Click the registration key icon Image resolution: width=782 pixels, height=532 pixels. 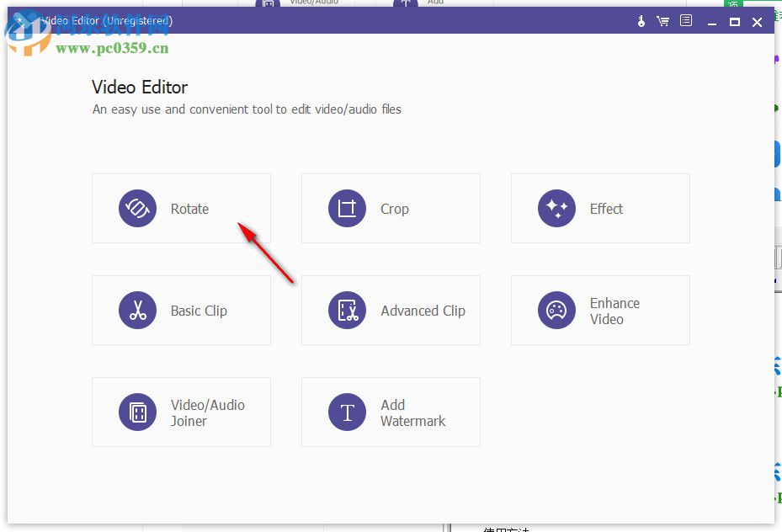tap(641, 20)
